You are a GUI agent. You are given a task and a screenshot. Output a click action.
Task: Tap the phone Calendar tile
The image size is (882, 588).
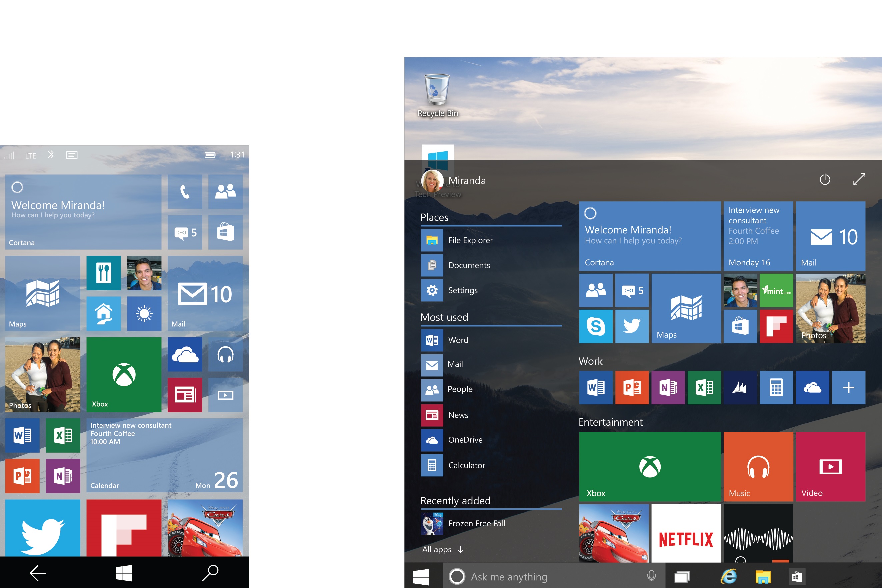165,455
